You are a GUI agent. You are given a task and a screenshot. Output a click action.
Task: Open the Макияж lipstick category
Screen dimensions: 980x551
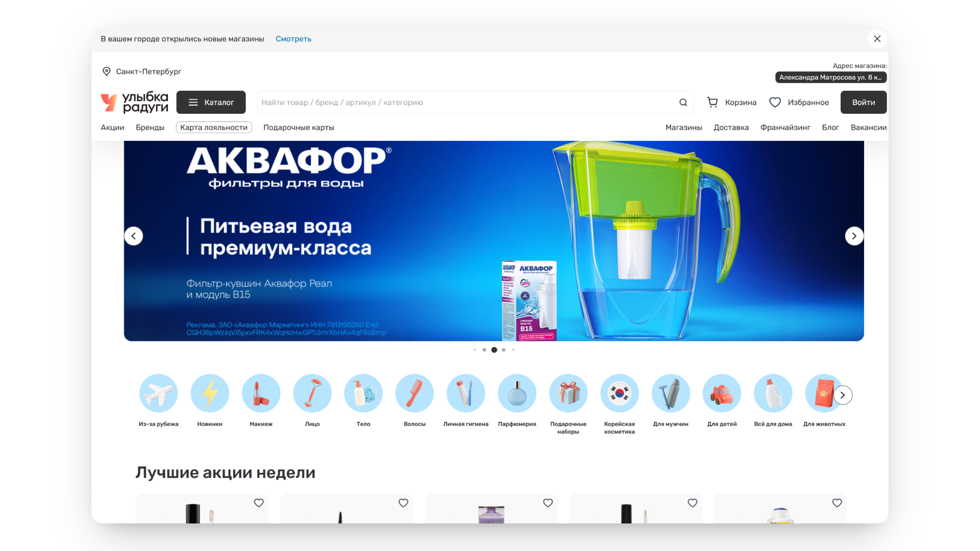coord(261,393)
